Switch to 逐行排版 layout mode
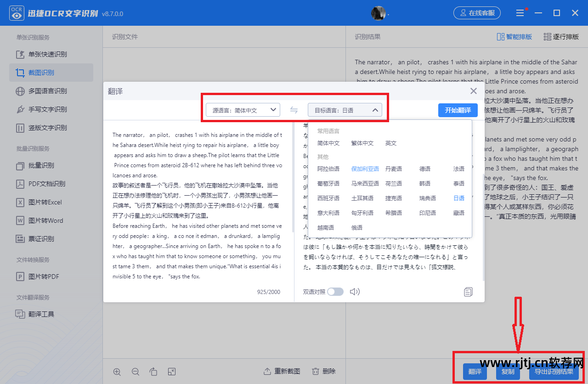Viewport: 588px width, 384px height. click(x=561, y=37)
